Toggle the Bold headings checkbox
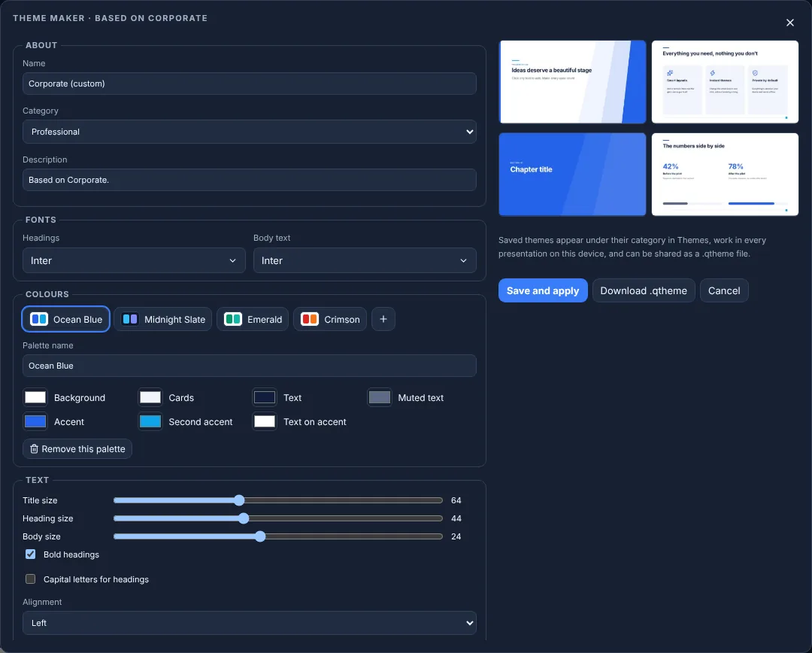812x653 pixels. pos(31,554)
